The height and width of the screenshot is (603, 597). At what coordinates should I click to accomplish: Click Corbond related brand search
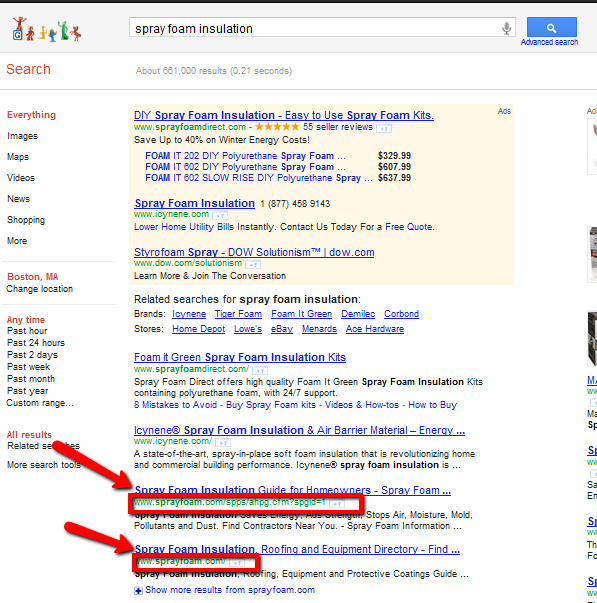(402, 314)
